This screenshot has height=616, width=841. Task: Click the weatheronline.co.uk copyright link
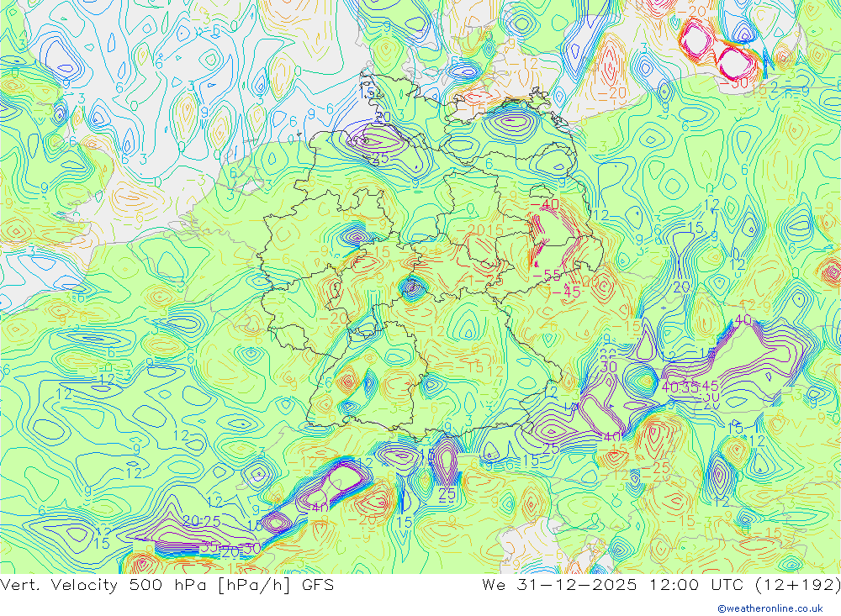point(770,608)
